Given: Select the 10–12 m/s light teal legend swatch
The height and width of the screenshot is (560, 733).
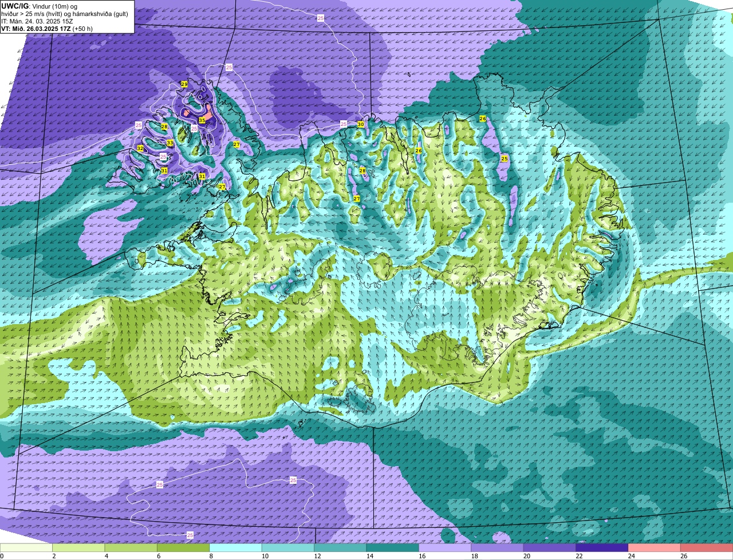Looking at the screenshot, I should (x=288, y=547).
